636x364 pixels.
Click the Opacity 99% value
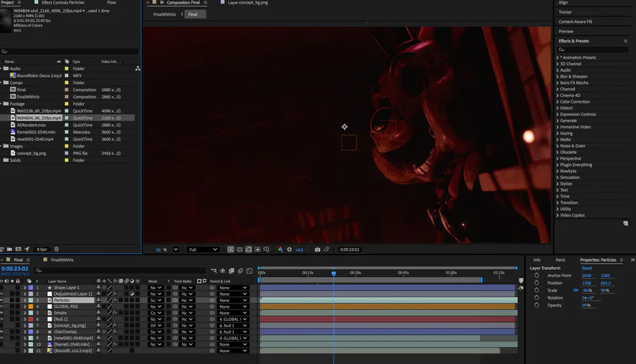[x=587, y=305]
